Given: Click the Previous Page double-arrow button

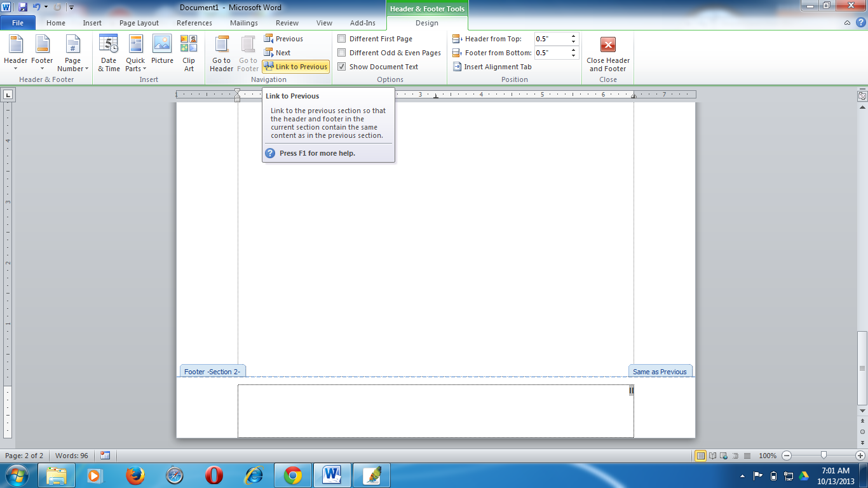Looking at the screenshot, I should pyautogui.click(x=862, y=421).
